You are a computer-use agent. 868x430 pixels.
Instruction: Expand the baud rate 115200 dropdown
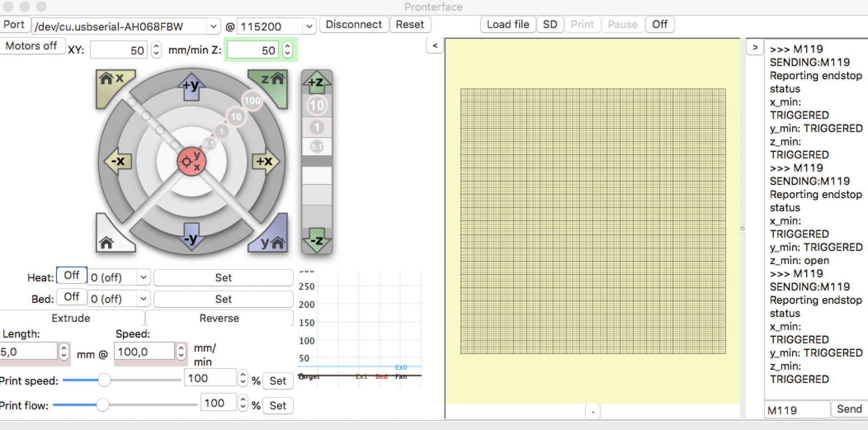point(309,27)
